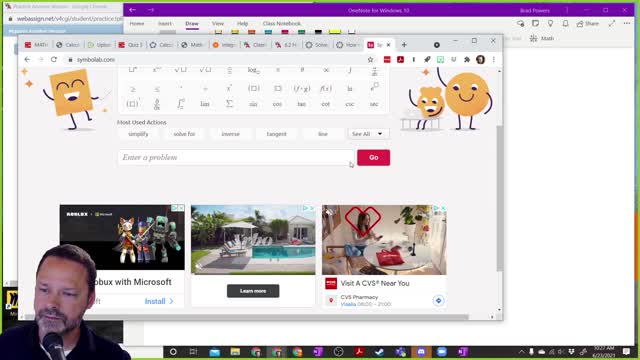
Task: Switch to the Draw tab in OneNote
Action: tap(192, 24)
